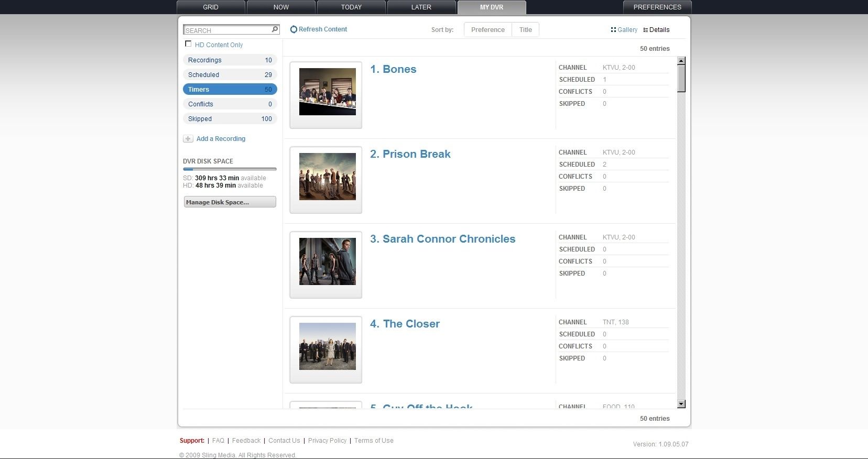Viewport: 868px width, 459px height.
Task: Click 'Version: 1.09.05.07' text
Action: [x=660, y=444]
